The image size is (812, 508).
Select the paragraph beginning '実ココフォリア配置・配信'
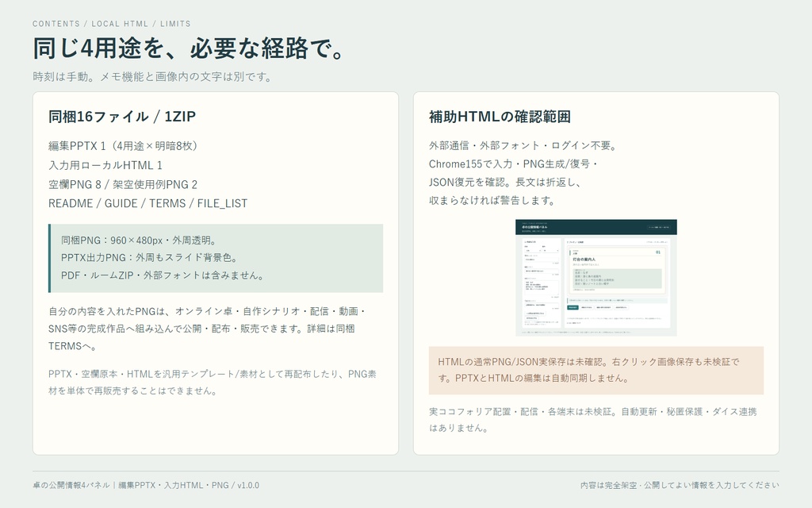pos(593,420)
